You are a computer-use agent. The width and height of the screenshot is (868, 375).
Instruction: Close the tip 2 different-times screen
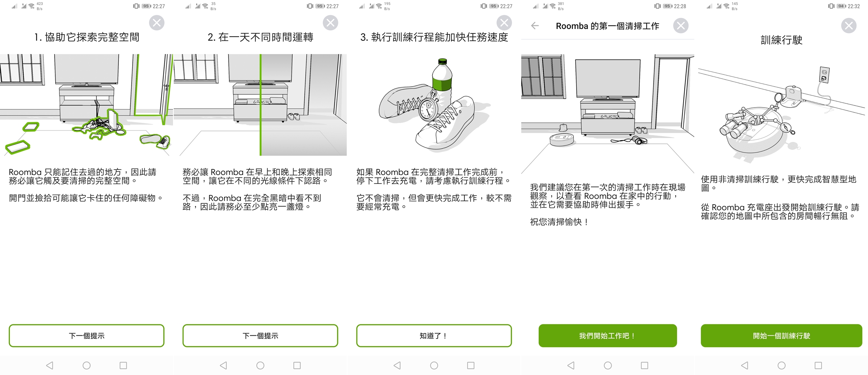tap(330, 23)
